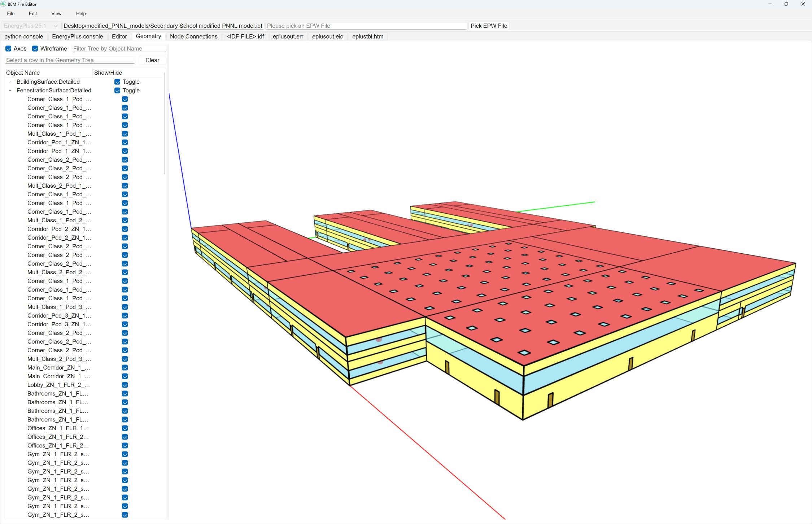Click the geometry tree vertical scrollbar
This screenshot has height=524, width=812.
click(x=165, y=123)
